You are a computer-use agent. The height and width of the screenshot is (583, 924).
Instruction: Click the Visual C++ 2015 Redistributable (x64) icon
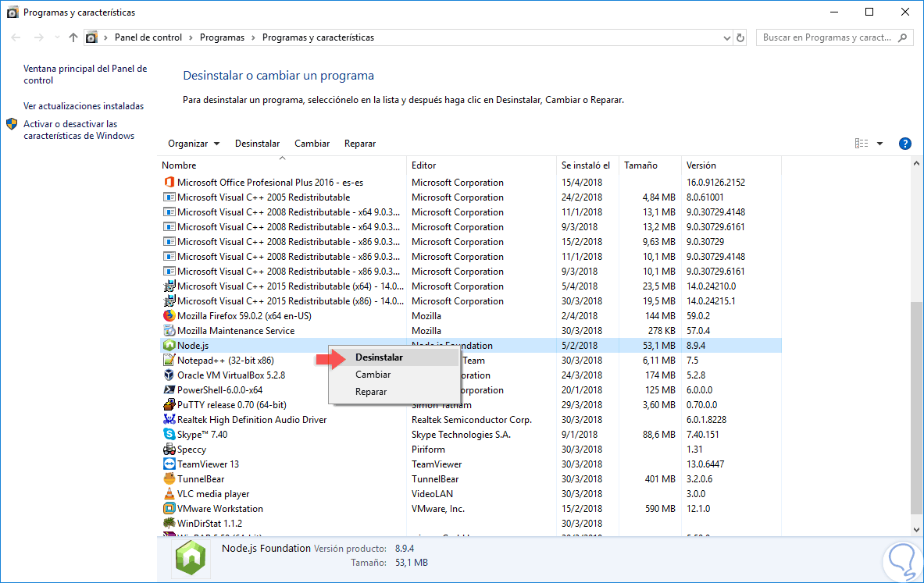[x=169, y=286]
